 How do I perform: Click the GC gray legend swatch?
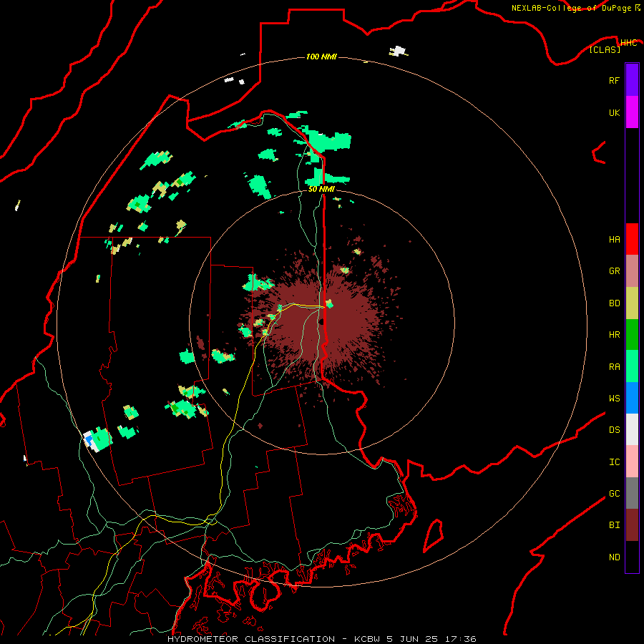[x=632, y=493]
